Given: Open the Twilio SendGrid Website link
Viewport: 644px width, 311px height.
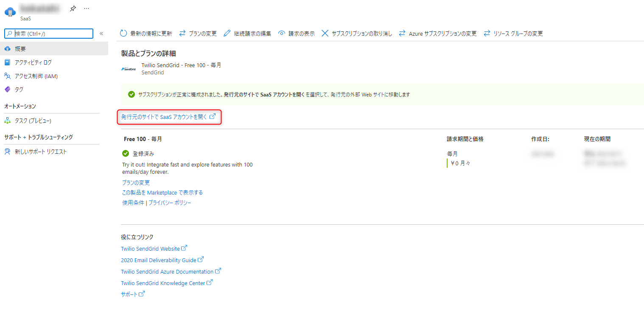Looking at the screenshot, I should [x=151, y=248].
